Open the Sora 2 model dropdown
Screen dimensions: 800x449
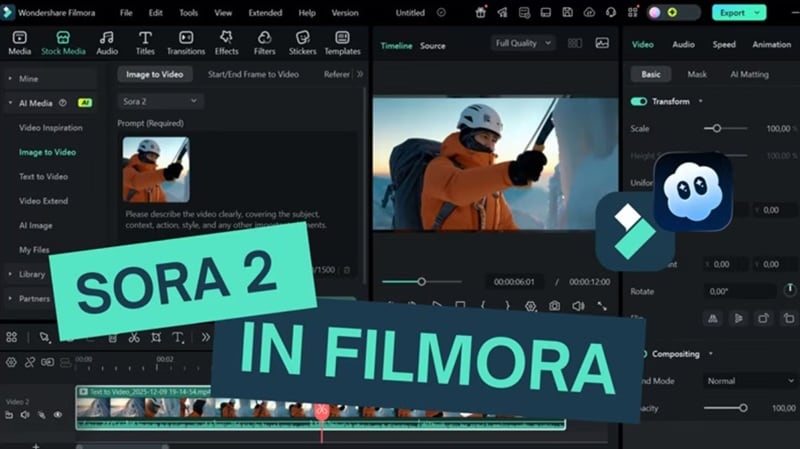(160, 102)
